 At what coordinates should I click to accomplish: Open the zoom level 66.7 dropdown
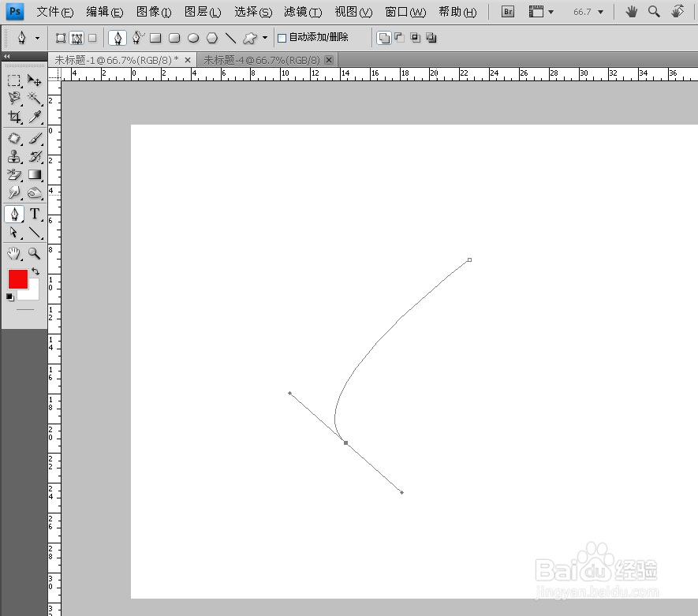point(600,12)
